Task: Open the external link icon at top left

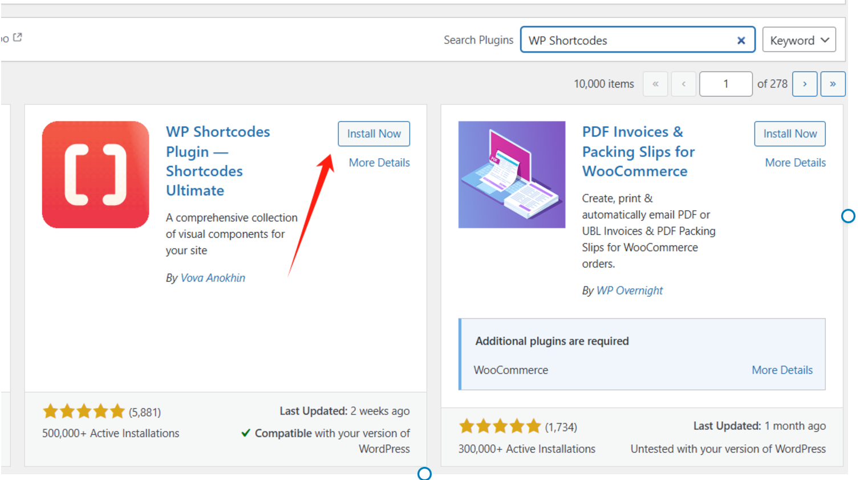Action: (18, 37)
